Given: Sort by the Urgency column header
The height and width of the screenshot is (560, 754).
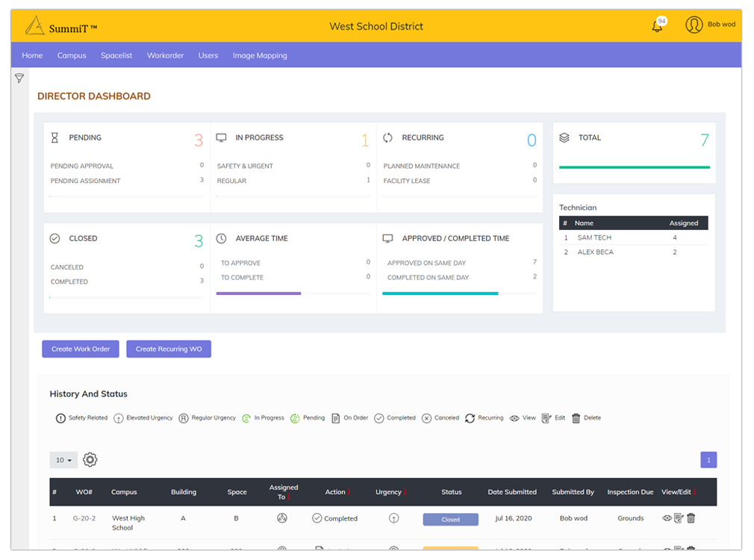Looking at the screenshot, I should [389, 492].
